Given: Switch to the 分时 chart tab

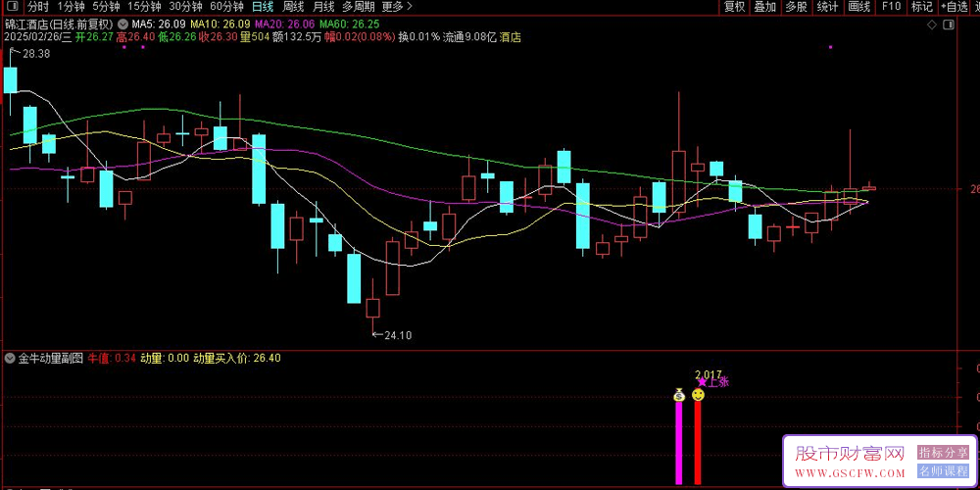Looking at the screenshot, I should pos(37,7).
